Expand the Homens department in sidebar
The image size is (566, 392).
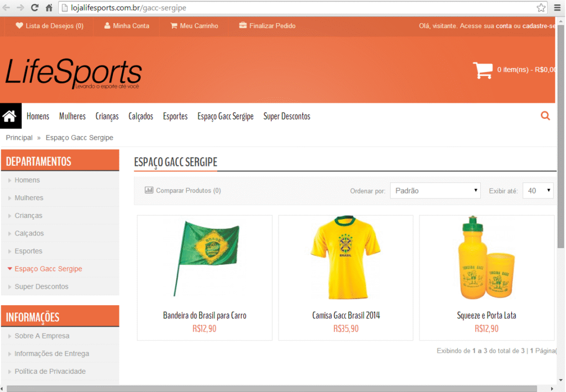click(27, 180)
